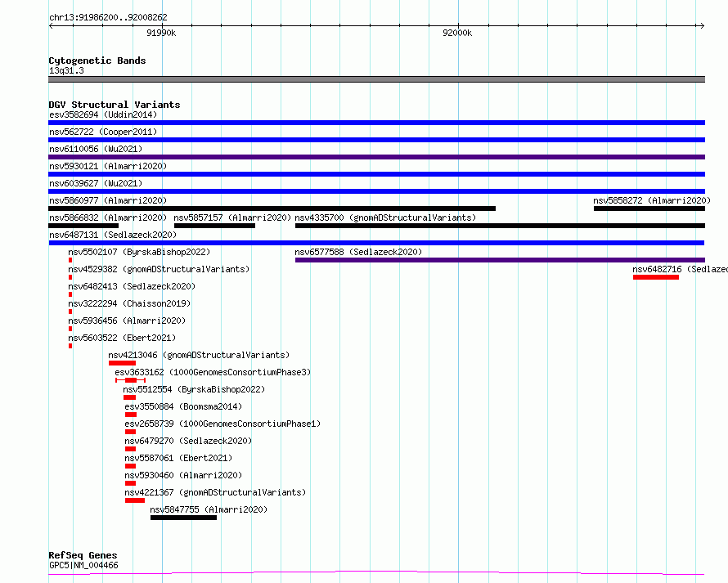This screenshot has height=583, width=728.
Task: Open esv3633162 (1000GenomesConsortiumPhase3) variant
Action: (x=213, y=372)
